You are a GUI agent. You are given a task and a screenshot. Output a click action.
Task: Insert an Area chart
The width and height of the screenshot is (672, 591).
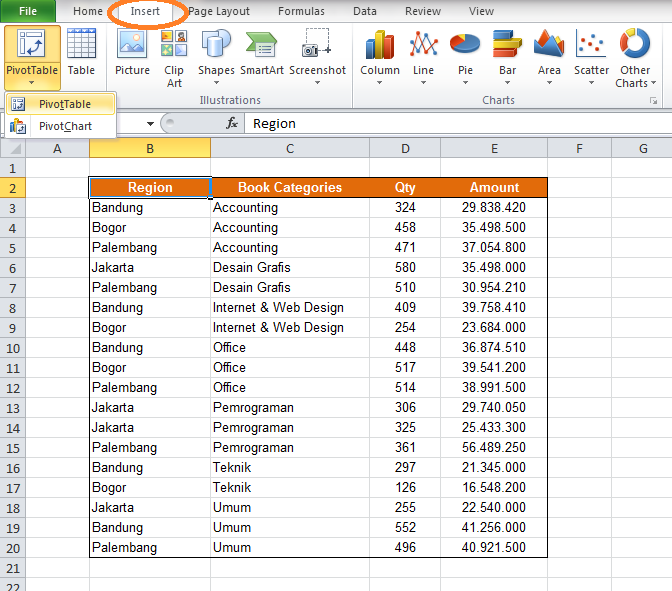tap(549, 56)
